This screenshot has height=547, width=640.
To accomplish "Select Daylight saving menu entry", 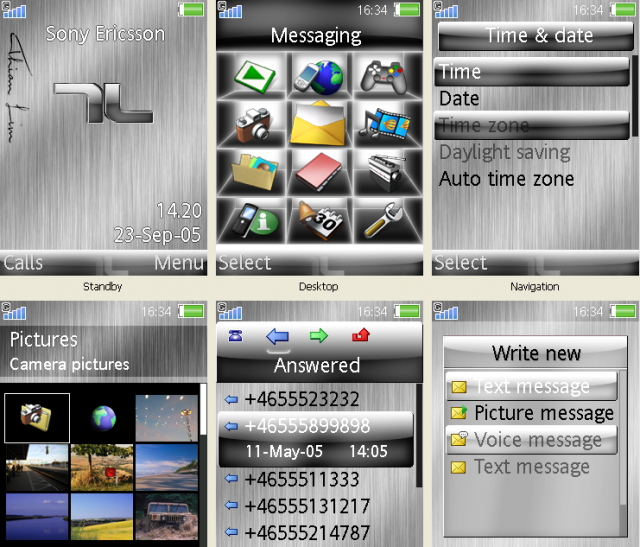I will click(x=532, y=152).
